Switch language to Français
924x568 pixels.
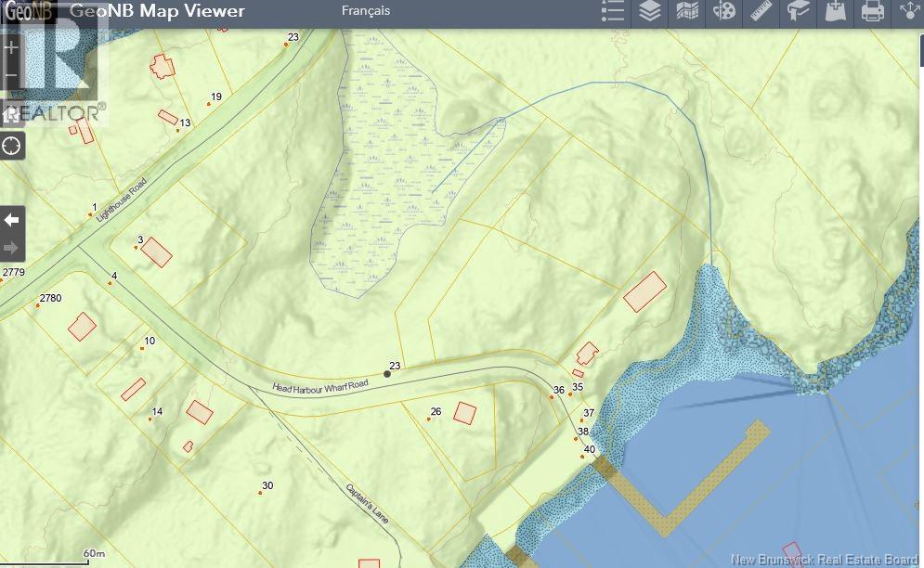point(366,11)
